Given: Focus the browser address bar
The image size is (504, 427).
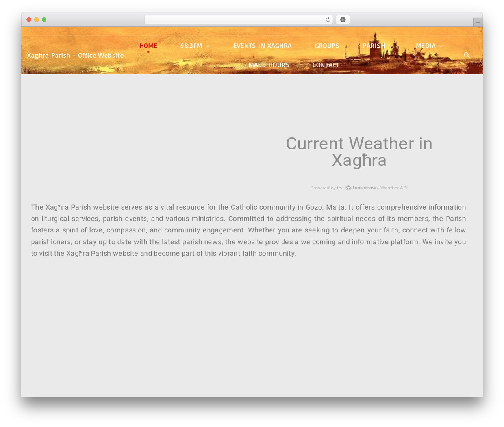Looking at the screenshot, I should click(238, 20).
